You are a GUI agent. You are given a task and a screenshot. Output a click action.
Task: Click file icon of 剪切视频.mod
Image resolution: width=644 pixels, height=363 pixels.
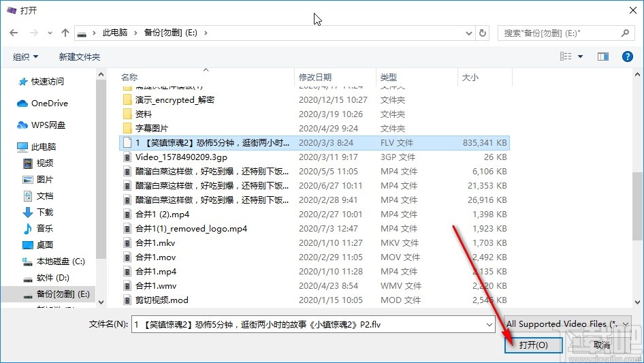tap(128, 300)
